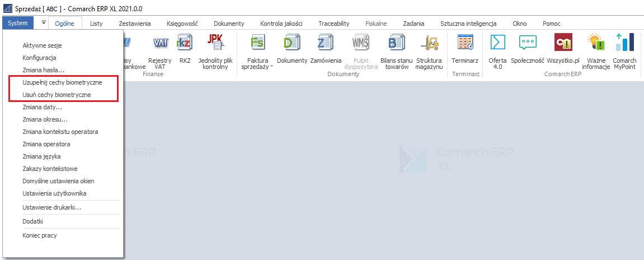Open the Fiskalne tab
Viewport: 644px width, 260px height.
coord(376,24)
